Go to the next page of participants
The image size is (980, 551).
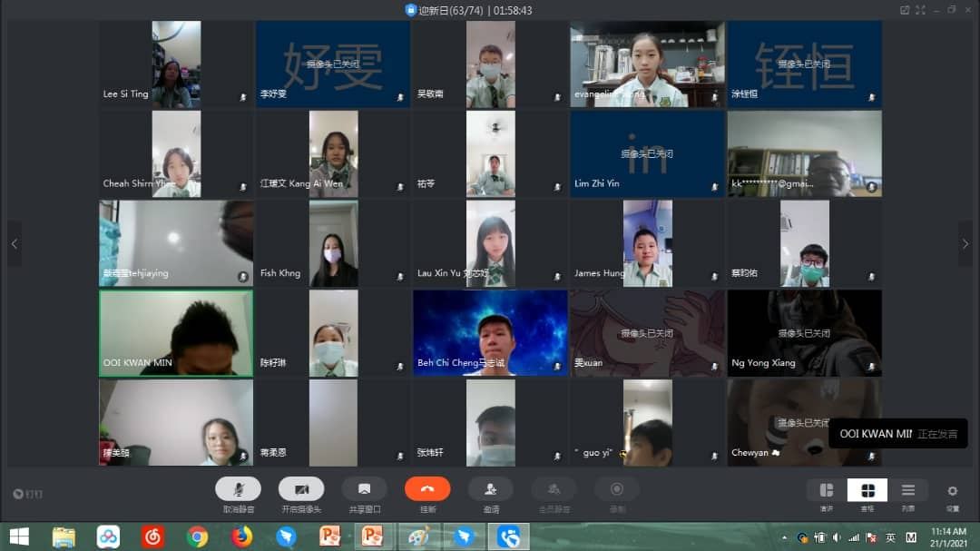pos(965,244)
